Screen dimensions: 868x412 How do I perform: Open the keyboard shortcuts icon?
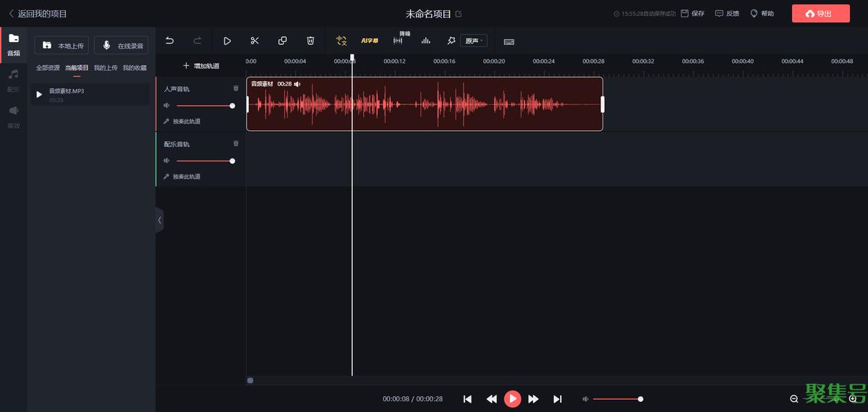point(509,41)
